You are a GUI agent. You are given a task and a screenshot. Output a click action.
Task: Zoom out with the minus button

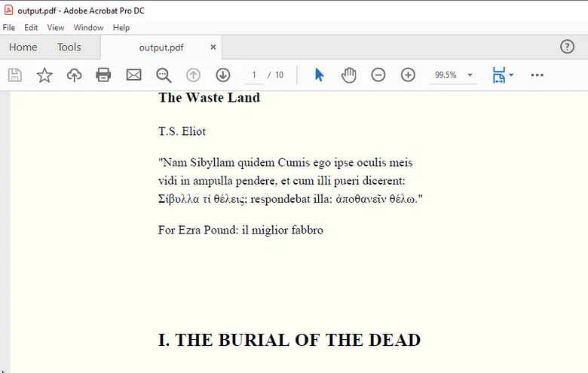point(378,75)
